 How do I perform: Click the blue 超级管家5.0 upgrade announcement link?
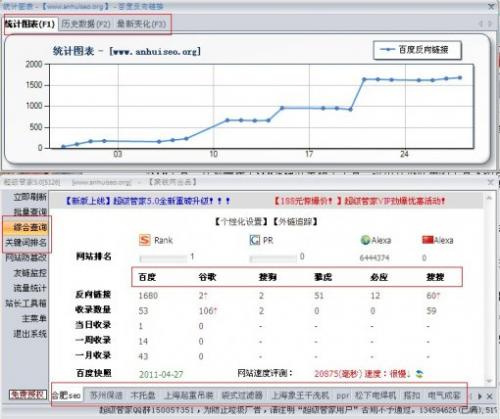tap(147, 201)
